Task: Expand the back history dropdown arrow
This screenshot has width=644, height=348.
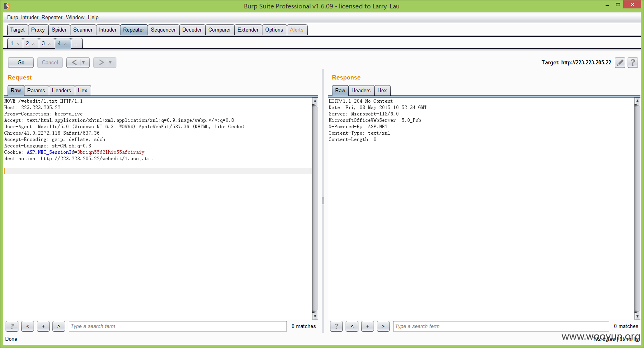Action: coord(84,62)
